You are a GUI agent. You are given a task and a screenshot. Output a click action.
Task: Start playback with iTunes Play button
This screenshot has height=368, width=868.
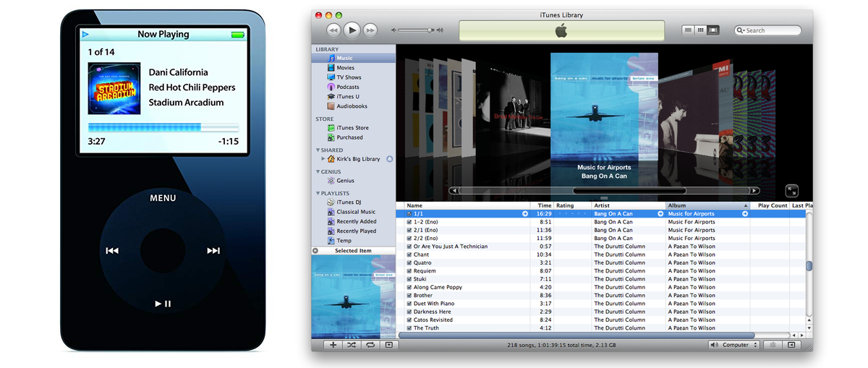pos(352,30)
